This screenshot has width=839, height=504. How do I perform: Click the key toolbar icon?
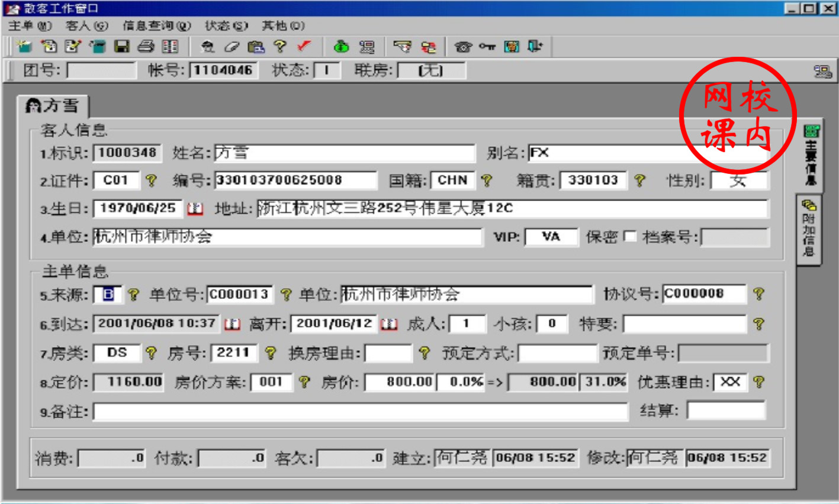487,46
